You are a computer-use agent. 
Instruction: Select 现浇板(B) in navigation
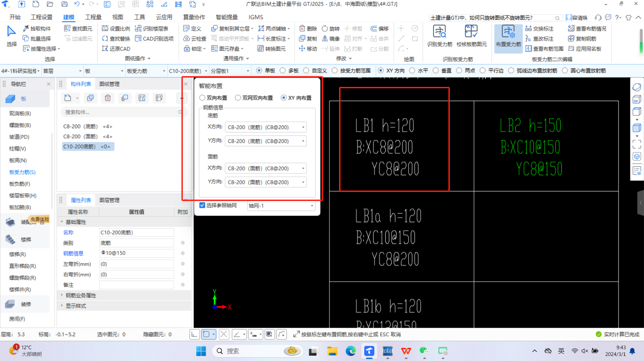click(x=20, y=113)
